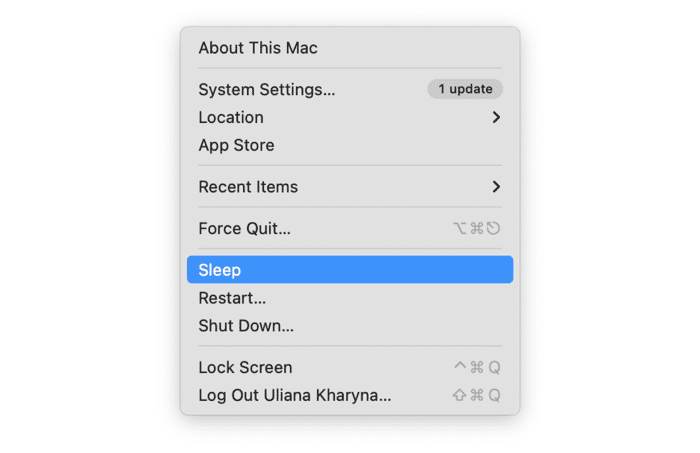Click the Option key symbol beside Force Quit
This screenshot has height=453, width=700.
(x=460, y=228)
